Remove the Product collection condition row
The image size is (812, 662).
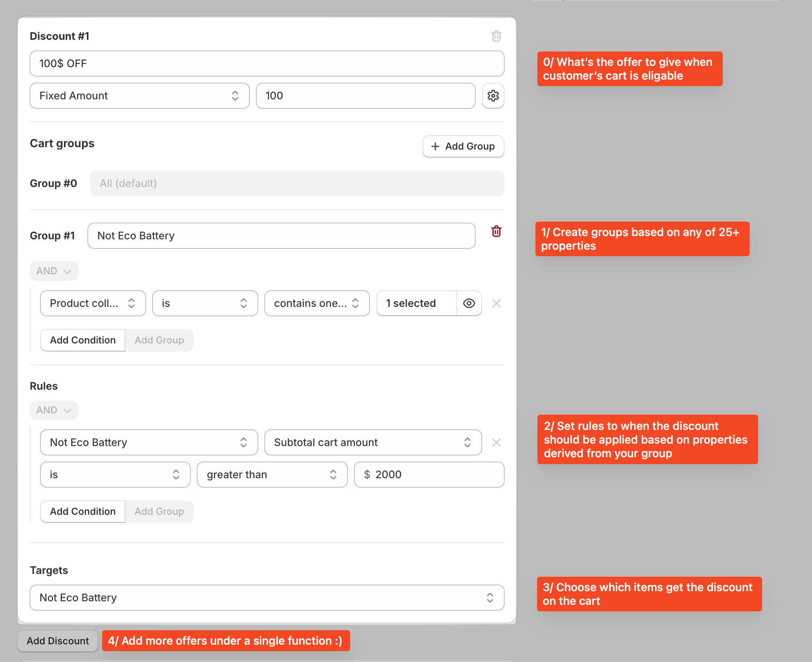tap(496, 303)
